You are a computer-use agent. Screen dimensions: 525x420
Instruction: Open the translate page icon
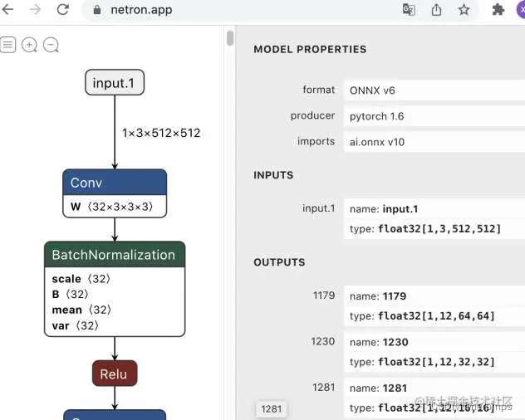tap(409, 9)
